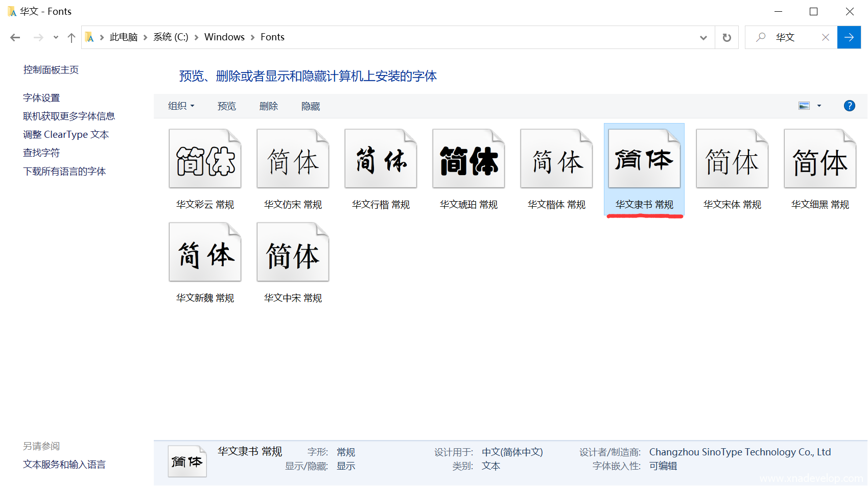The width and height of the screenshot is (868, 486).
Task: Click the search field containing 华文
Action: pyautogui.click(x=794, y=37)
